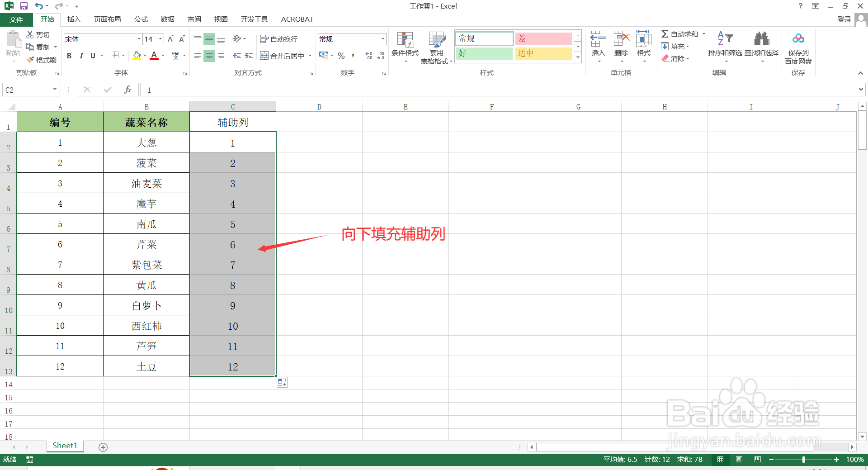The height and width of the screenshot is (470, 868).
Task: Click the Redo arrow icon
Action: [59, 6]
